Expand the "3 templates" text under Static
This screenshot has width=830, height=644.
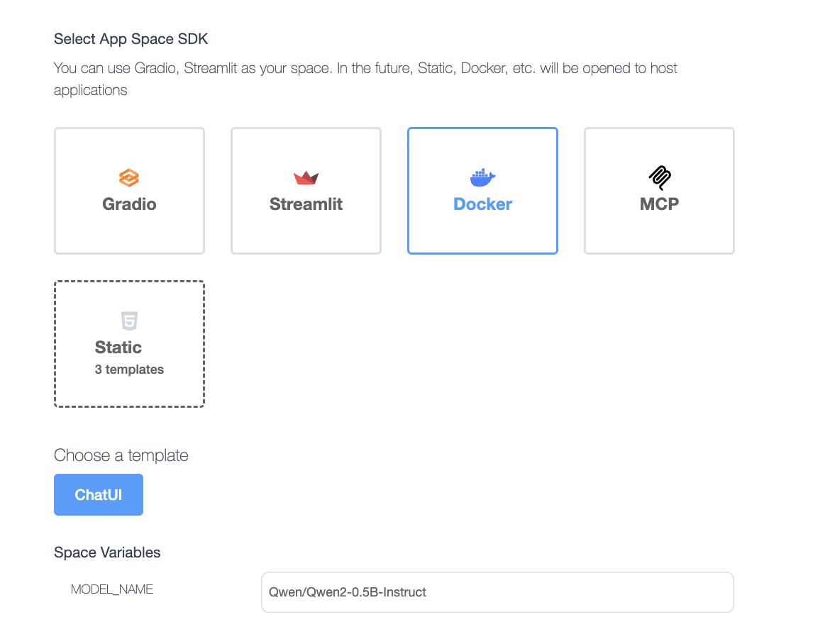pyautogui.click(x=129, y=370)
